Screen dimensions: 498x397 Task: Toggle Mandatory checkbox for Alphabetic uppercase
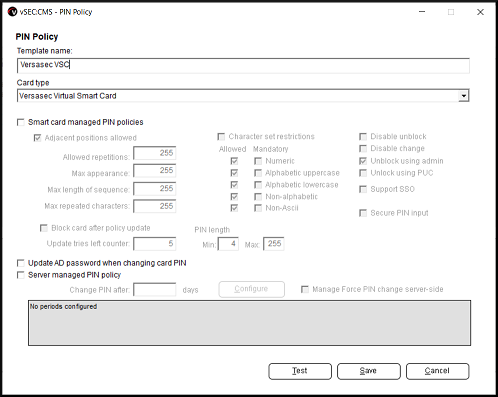[x=258, y=173]
